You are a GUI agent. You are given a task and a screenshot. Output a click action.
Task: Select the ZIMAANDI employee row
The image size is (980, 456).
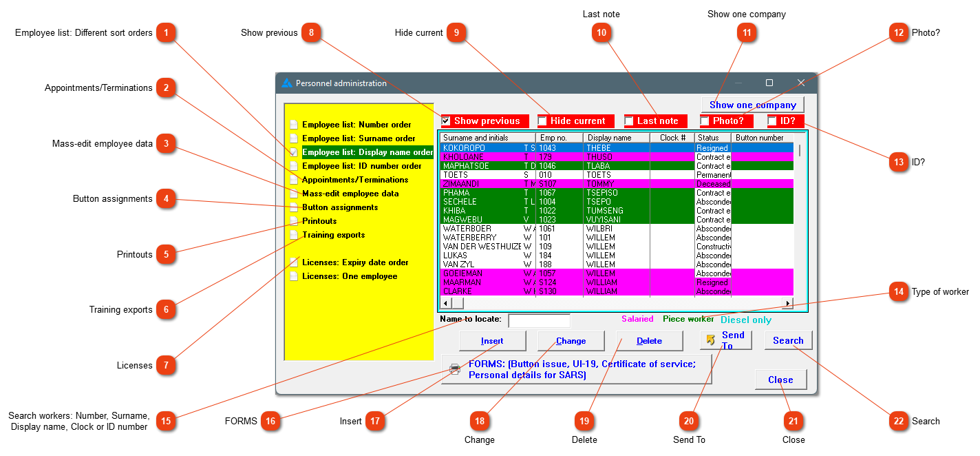pyautogui.click(x=617, y=184)
